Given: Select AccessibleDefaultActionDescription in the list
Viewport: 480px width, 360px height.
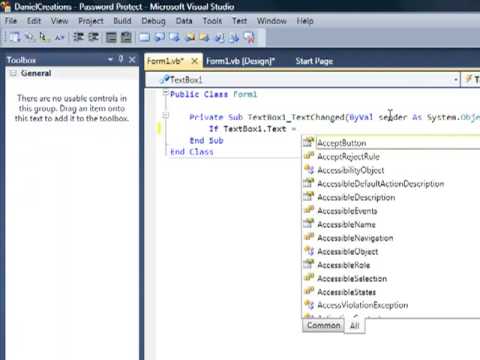Looking at the screenshot, I should [x=391, y=184].
